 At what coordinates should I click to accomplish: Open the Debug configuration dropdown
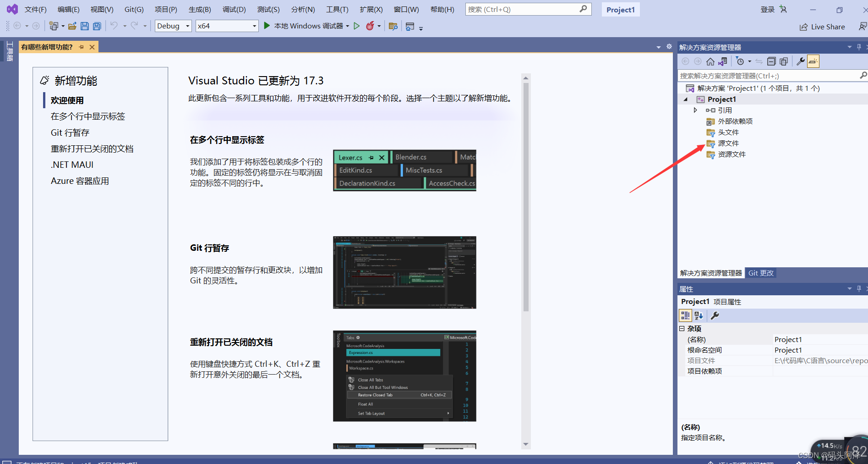point(173,26)
